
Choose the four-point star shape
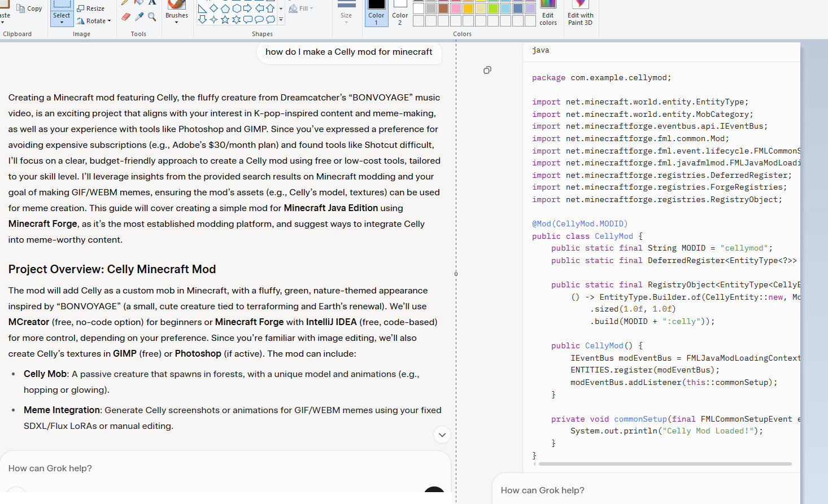tap(213, 20)
